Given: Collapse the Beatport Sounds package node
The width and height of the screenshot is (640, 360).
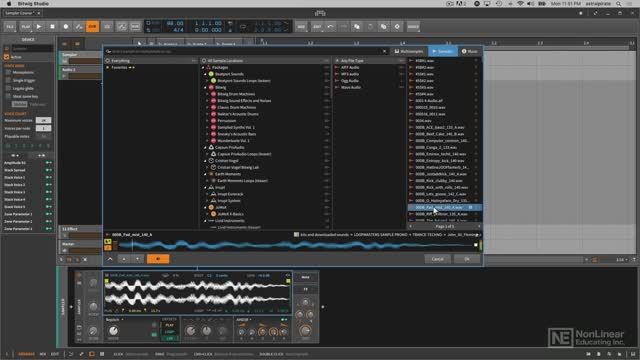Looking at the screenshot, I should (x=206, y=74).
